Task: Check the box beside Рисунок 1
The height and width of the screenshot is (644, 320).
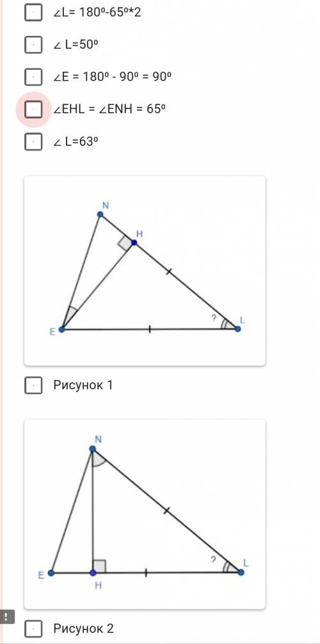Action: point(33,385)
